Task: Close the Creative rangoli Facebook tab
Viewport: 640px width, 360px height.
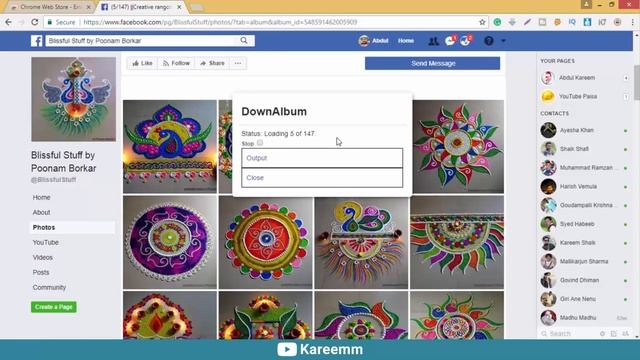Action: (179, 7)
